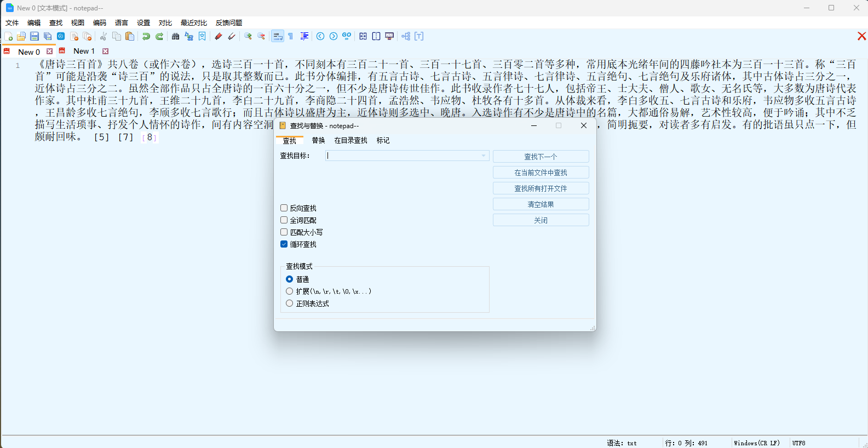
Task: Click the bookmark star icon
Action: click(202, 36)
